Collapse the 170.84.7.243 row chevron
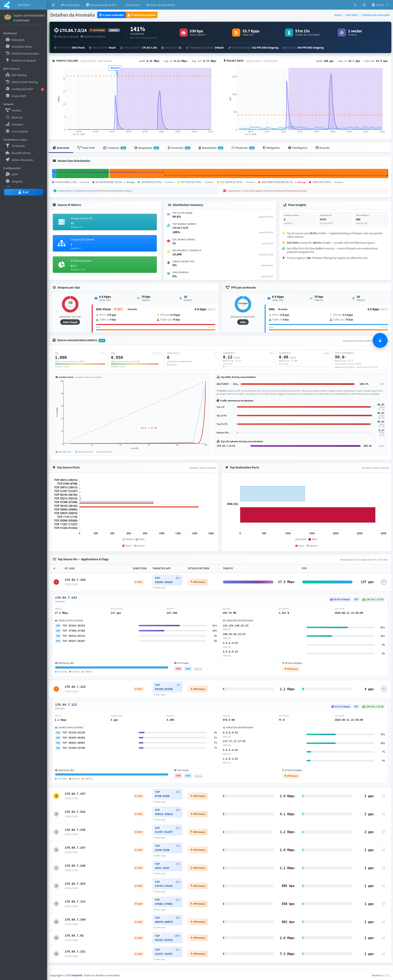The height and width of the screenshot is (980, 393). tap(384, 582)
